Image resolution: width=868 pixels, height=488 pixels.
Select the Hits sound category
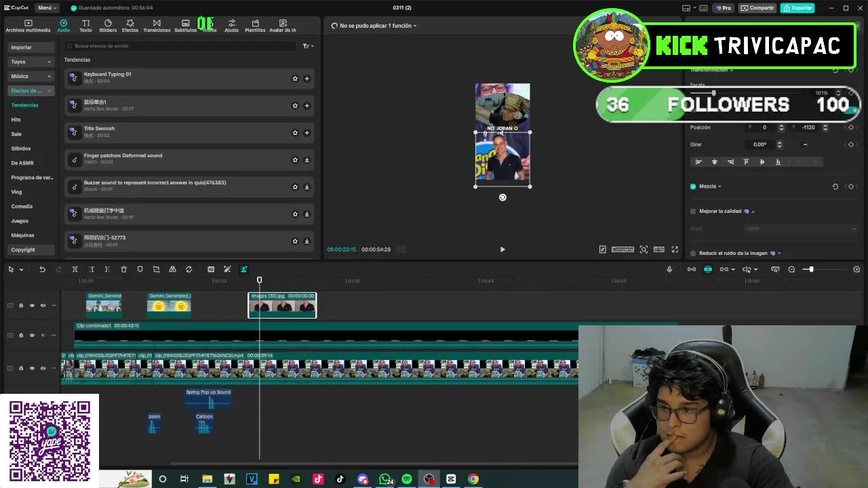tap(16, 119)
